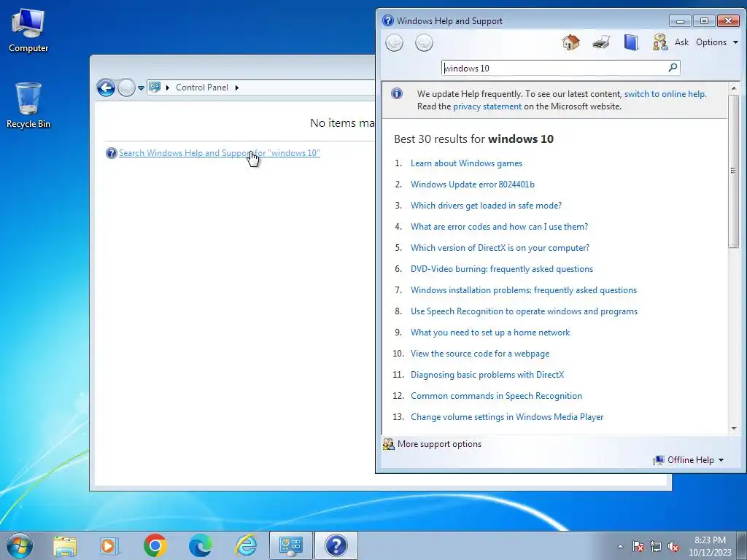This screenshot has width=747, height=560.
Task: Click the muted volume tray icon
Action: pos(673,546)
